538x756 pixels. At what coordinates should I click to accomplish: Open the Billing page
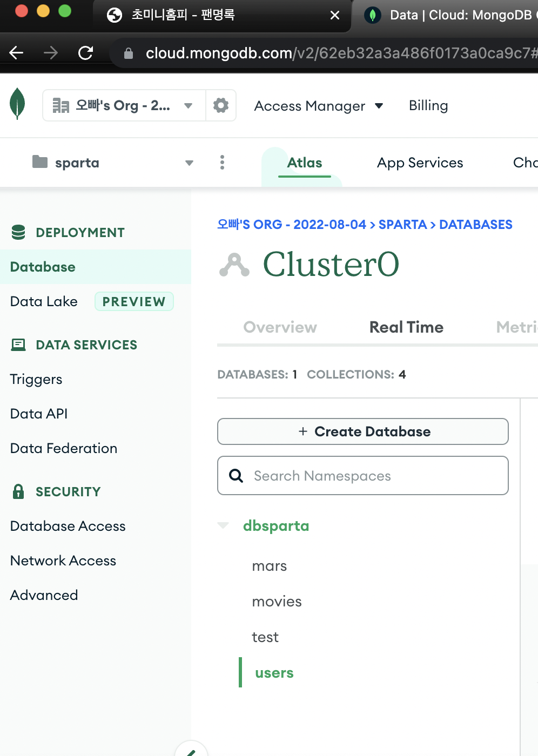pyautogui.click(x=428, y=105)
